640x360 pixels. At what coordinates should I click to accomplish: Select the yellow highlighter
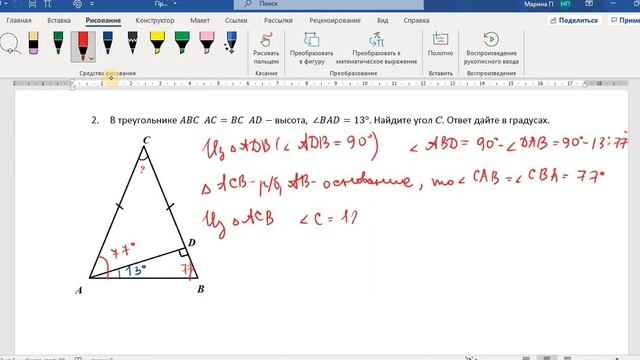(157, 43)
